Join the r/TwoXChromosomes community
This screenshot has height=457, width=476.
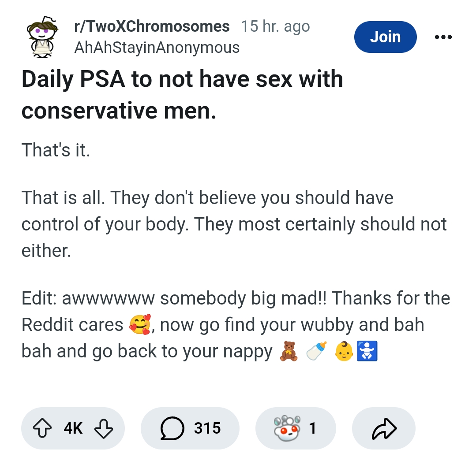click(385, 37)
